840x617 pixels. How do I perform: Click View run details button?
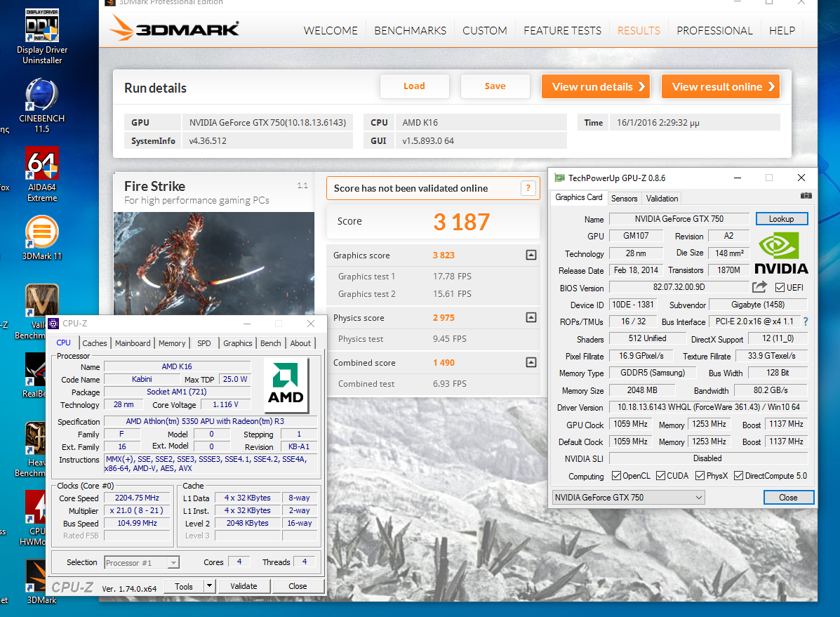[x=596, y=86]
